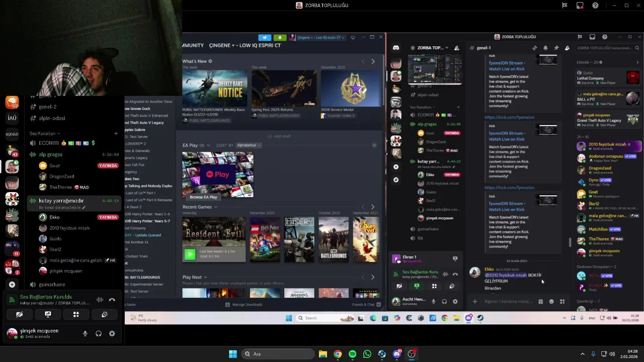644x362 pixels.
Task: Open Spotify from the Windows taskbar
Action: pos(352,354)
